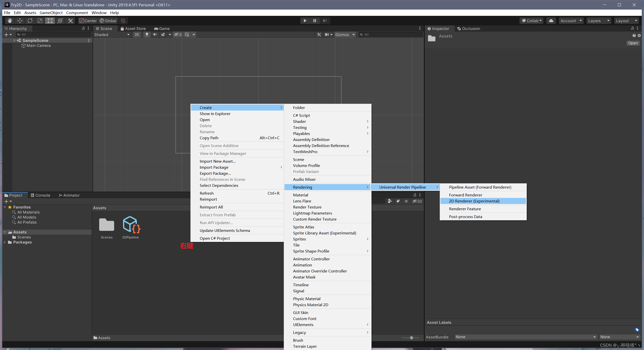Select All Materials favorite search
This screenshot has height=350, width=644.
click(x=28, y=212)
